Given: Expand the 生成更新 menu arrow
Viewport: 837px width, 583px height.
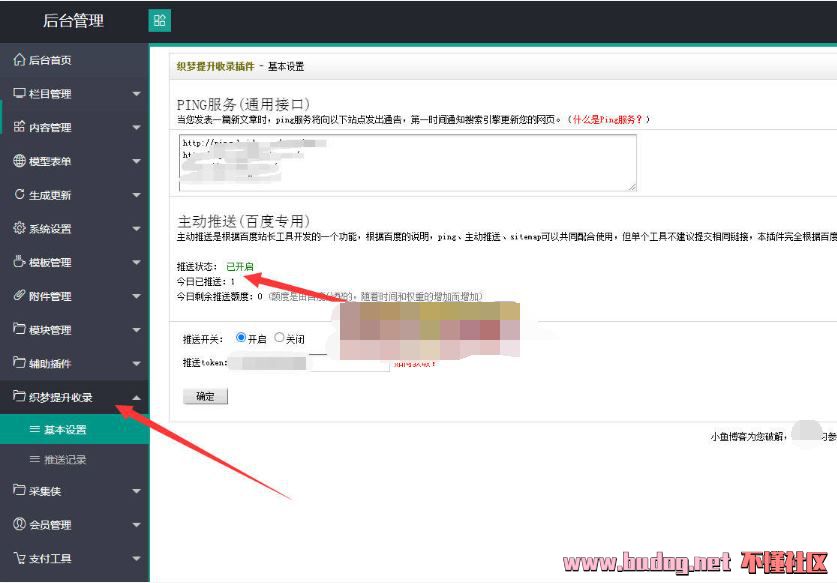Looking at the screenshot, I should tap(137, 195).
